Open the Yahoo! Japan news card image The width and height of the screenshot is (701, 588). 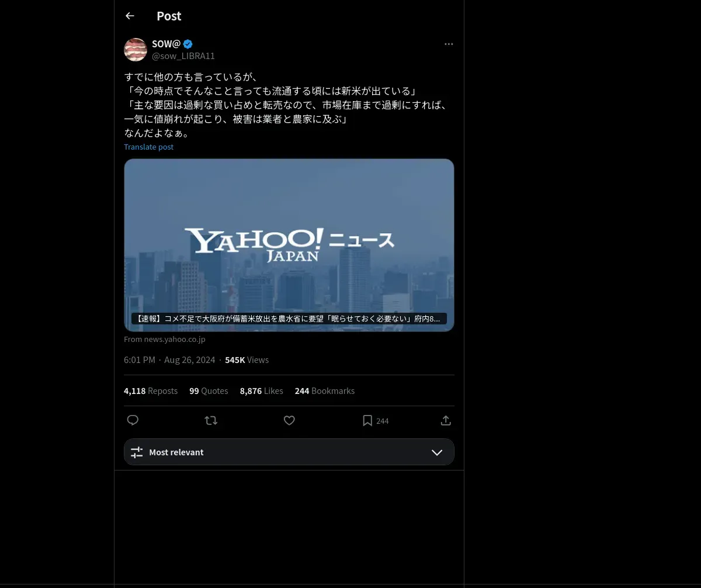coord(289,245)
